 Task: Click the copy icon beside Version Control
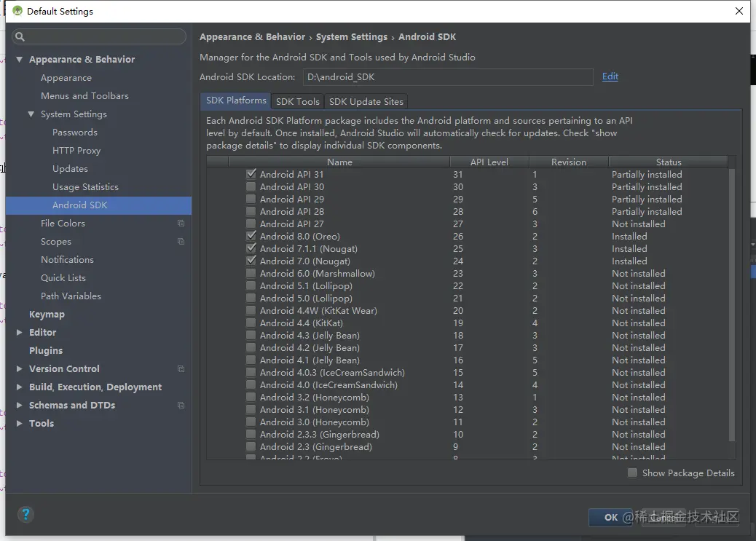pos(181,369)
